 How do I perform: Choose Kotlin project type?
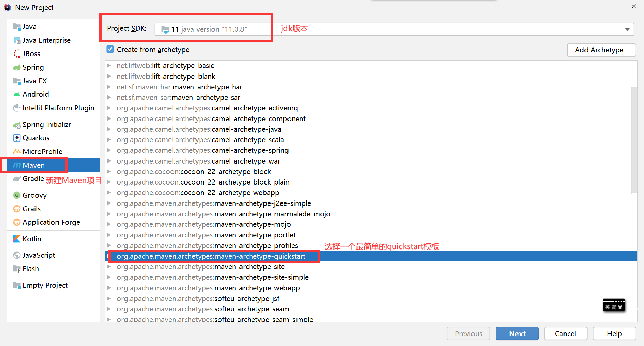pyautogui.click(x=53, y=239)
